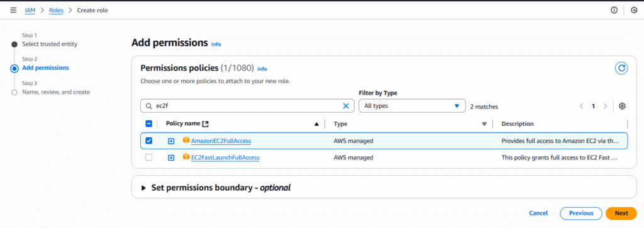Click EC2FastLaunchFullAccess orange policy cube icon
This screenshot has width=644, height=228.
(186, 157)
